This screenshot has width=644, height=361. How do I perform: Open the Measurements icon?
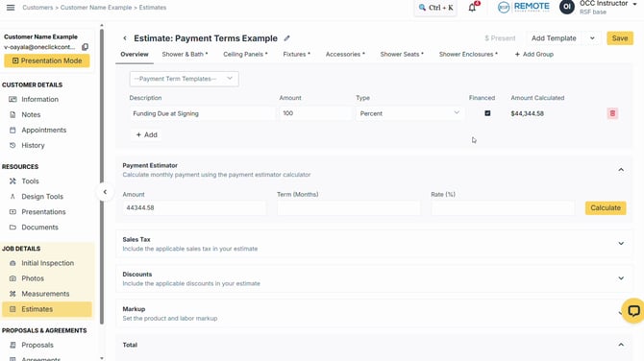[12, 294]
